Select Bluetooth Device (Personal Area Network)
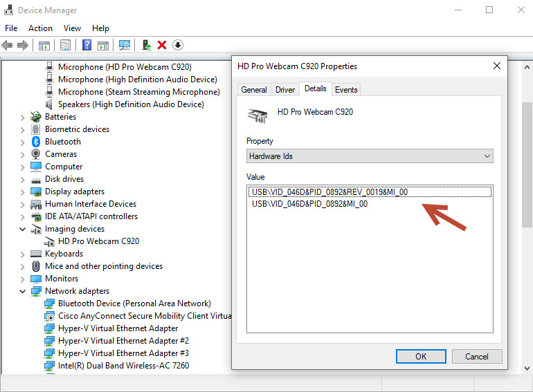Screen dimensions: 533x392 pyautogui.click(x=134, y=304)
